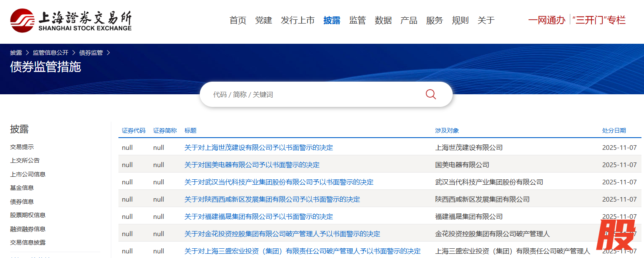
Task: Open the 发行上市 navigation menu
Action: pos(298,20)
